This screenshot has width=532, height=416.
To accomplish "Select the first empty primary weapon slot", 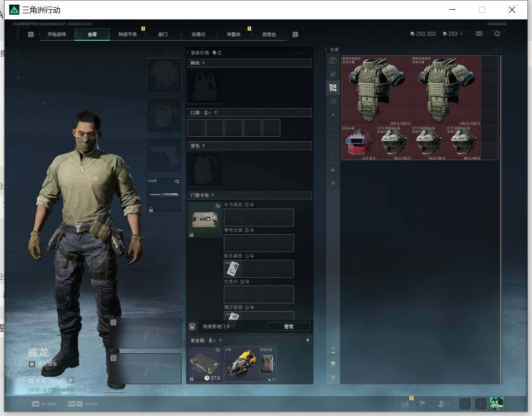I will (x=146, y=333).
